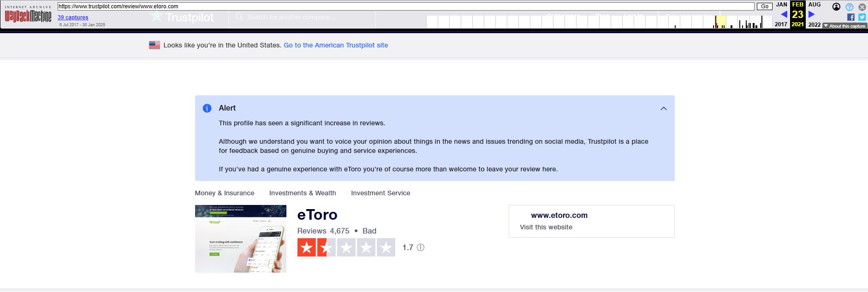Open the Investments & Wealth category
This screenshot has width=868, height=292.
tap(303, 193)
